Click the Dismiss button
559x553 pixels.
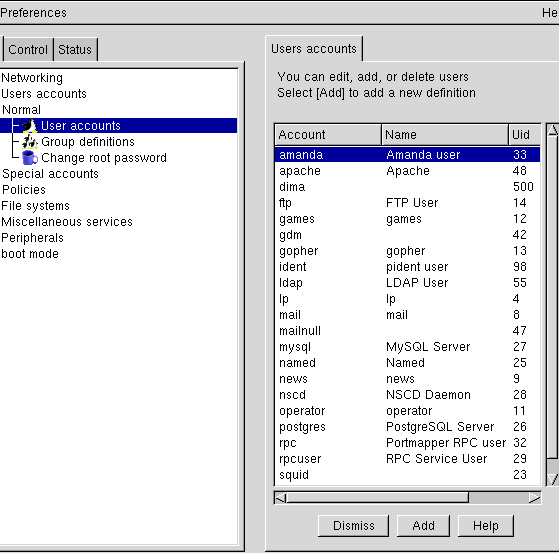tap(353, 526)
